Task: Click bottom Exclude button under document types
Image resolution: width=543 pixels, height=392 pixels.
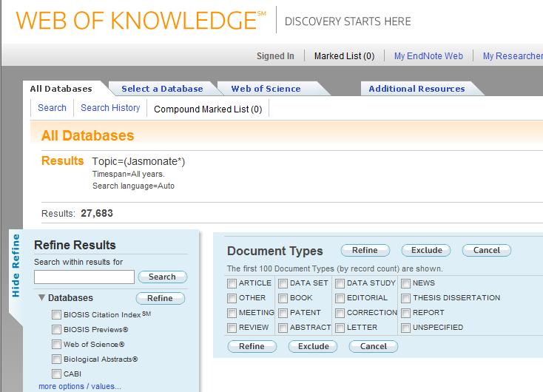Action: coord(313,346)
